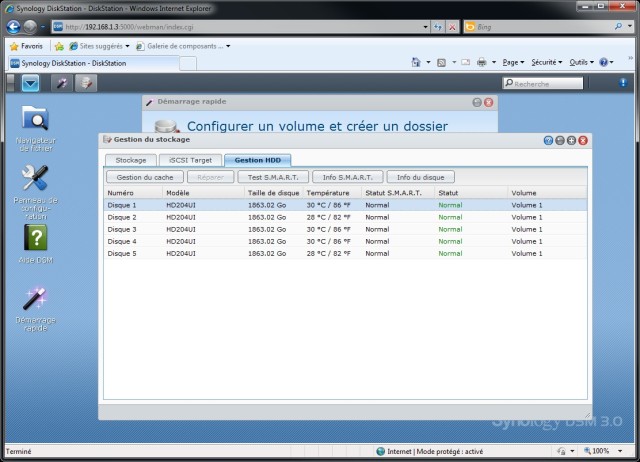Click the add to favorites bar star icon
Screen dimensions: 640x462
(59, 46)
